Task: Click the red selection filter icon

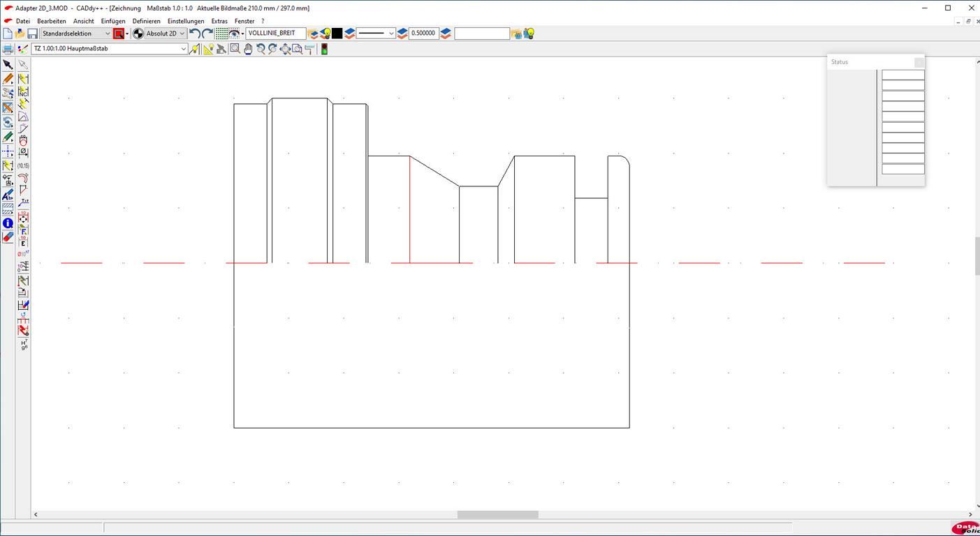Action: click(119, 33)
